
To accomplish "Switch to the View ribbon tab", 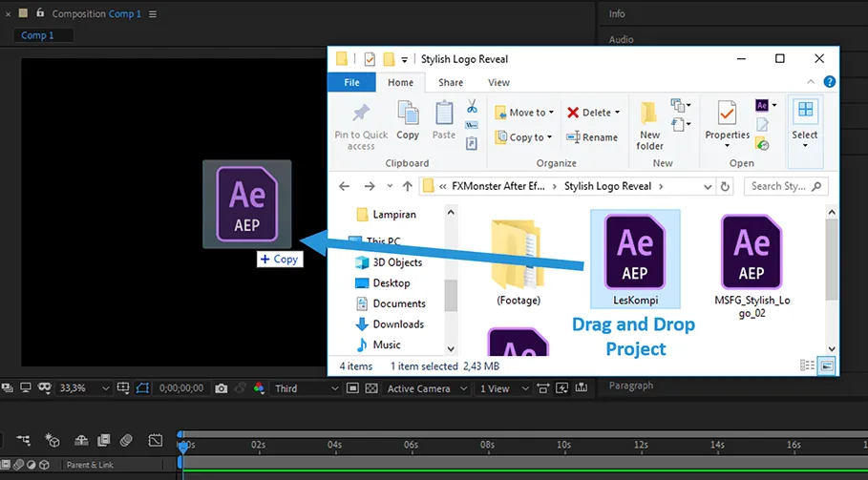I will [498, 82].
